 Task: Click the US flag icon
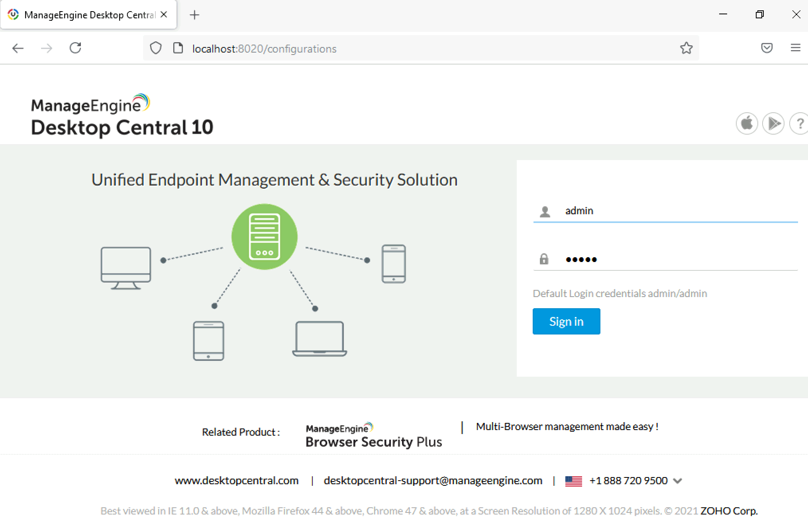[x=574, y=481]
